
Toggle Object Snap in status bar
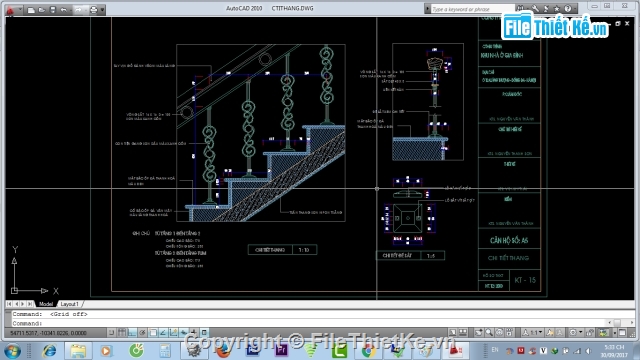(x=153, y=333)
